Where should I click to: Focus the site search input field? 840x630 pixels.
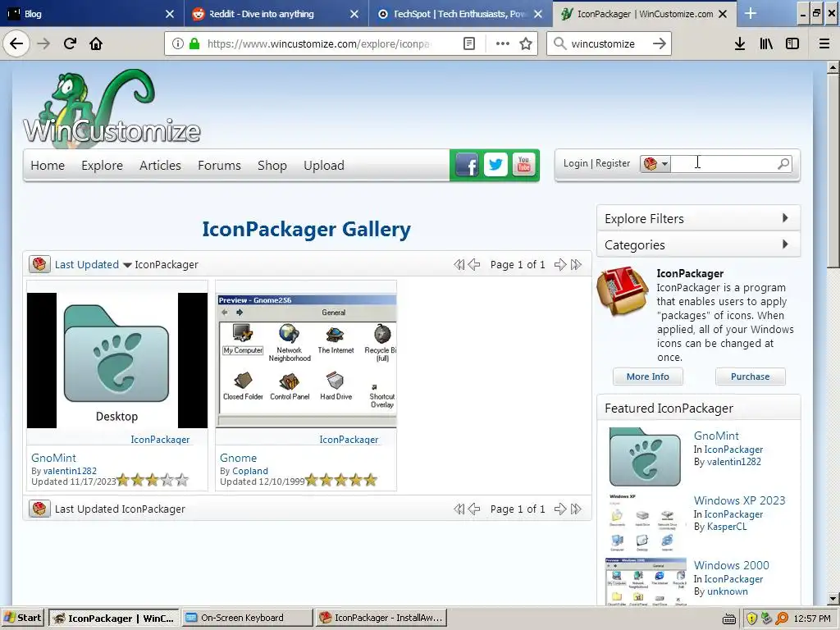pos(724,163)
